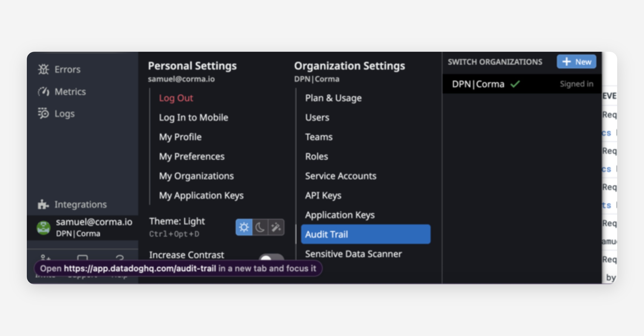Click the Metrics sidebar label

tap(70, 92)
